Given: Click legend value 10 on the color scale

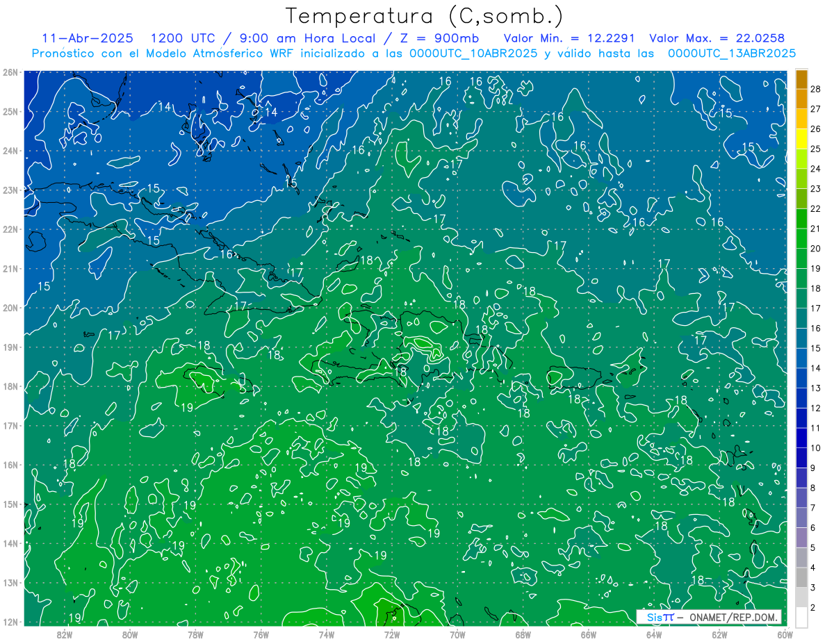Looking at the screenshot, I should coord(815,448).
